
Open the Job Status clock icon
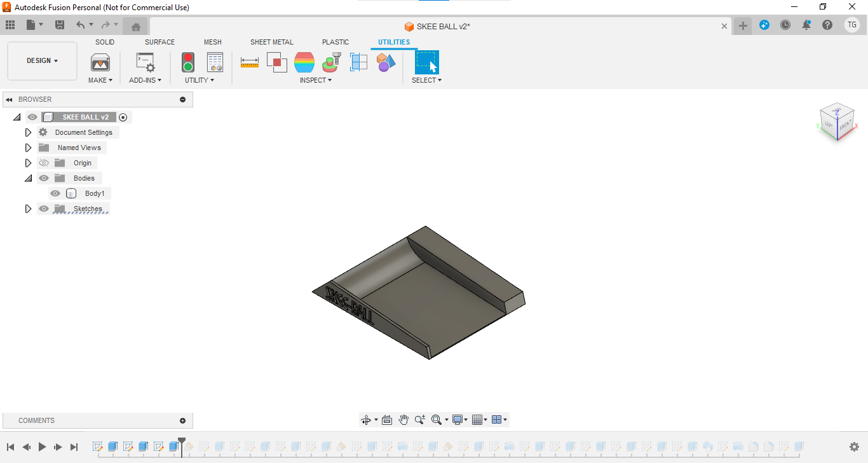point(785,25)
